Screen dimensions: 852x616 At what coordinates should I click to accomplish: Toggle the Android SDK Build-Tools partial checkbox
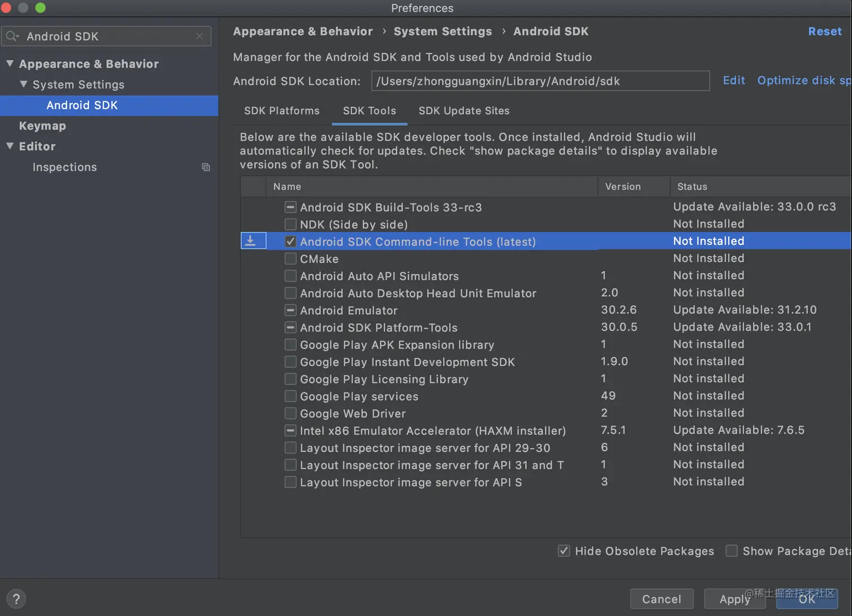click(290, 207)
